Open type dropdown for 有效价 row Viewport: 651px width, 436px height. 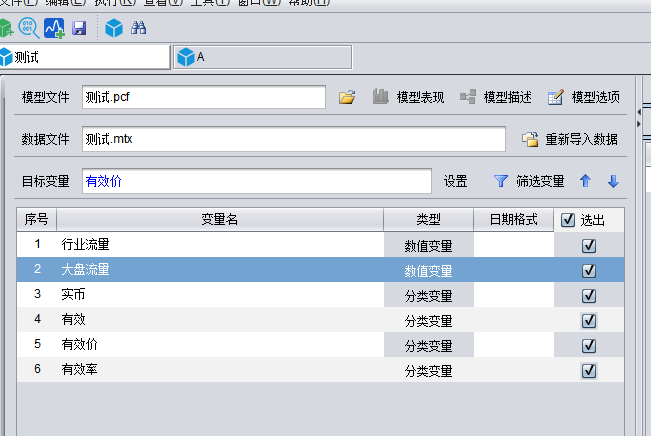[428, 345]
